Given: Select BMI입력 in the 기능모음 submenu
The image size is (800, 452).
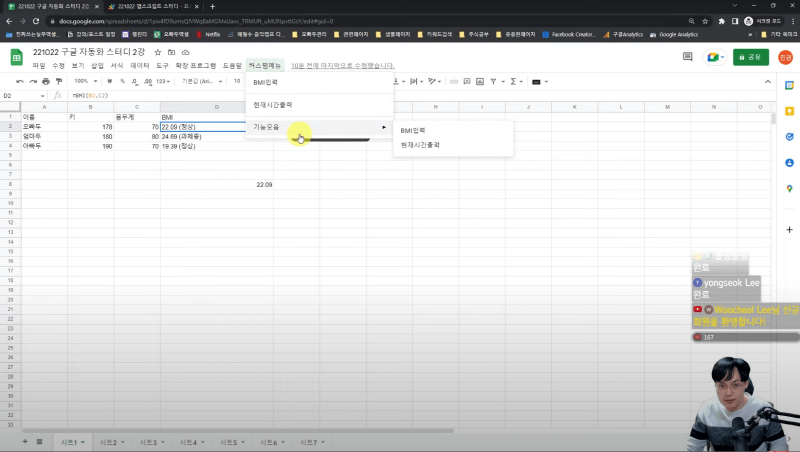Looking at the screenshot, I should (453, 131).
